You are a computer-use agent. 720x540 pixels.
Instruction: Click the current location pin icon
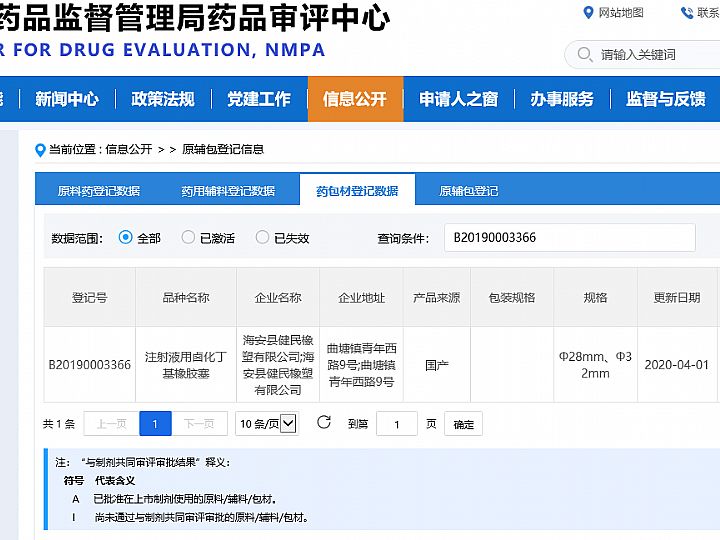[x=40, y=150]
